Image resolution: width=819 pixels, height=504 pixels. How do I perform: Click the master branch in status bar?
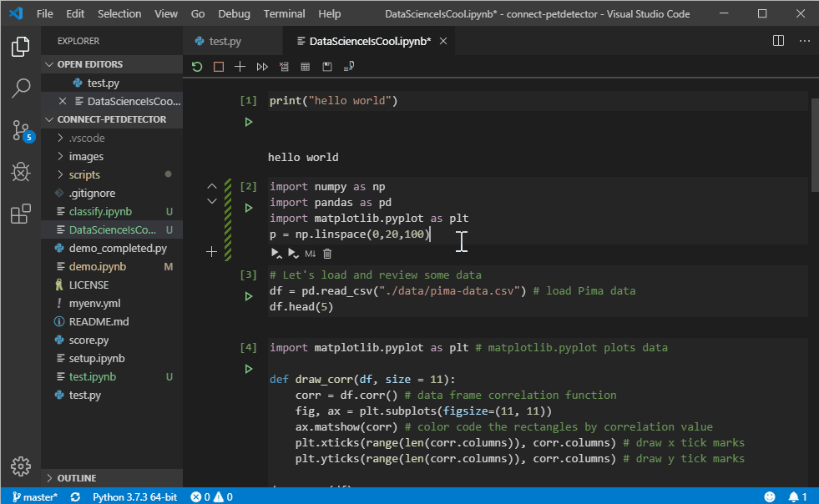tap(35, 497)
